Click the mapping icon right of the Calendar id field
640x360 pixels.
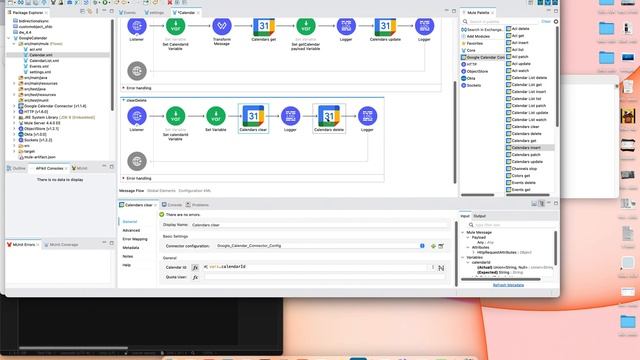(x=441, y=268)
